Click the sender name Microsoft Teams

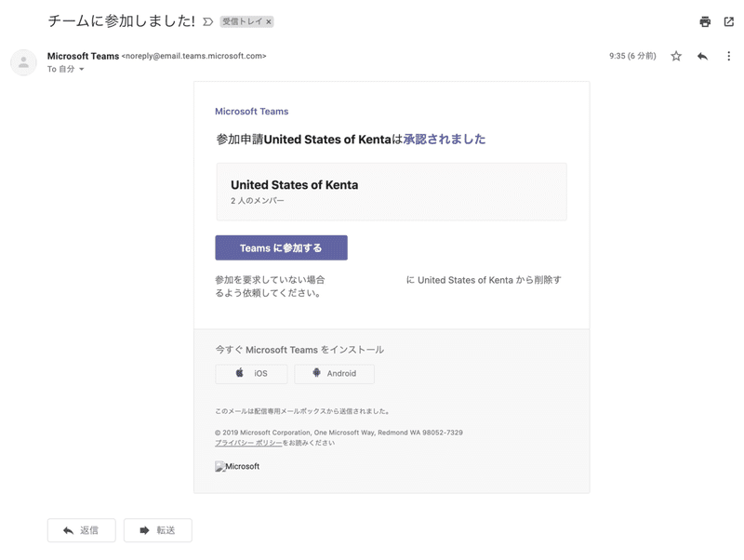tap(83, 56)
